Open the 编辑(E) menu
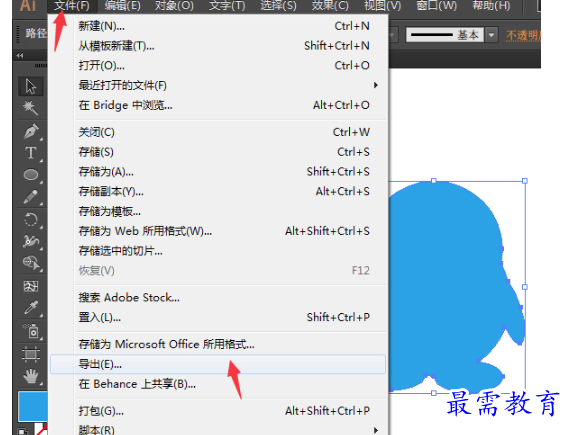 [x=122, y=5]
